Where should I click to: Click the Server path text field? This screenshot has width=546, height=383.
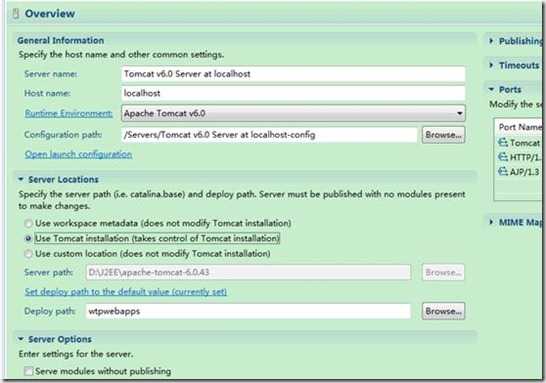point(248,272)
